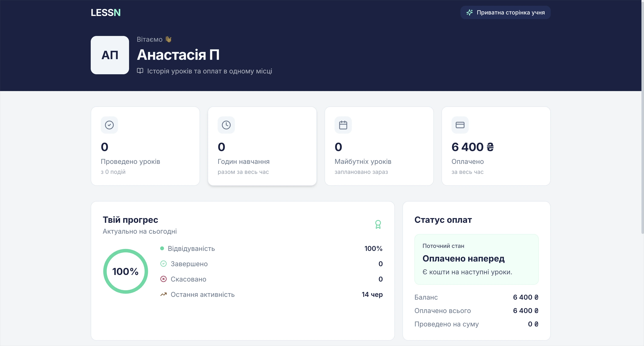
Task: Click the Актуально на сьогодні subtitle
Action: point(140,231)
